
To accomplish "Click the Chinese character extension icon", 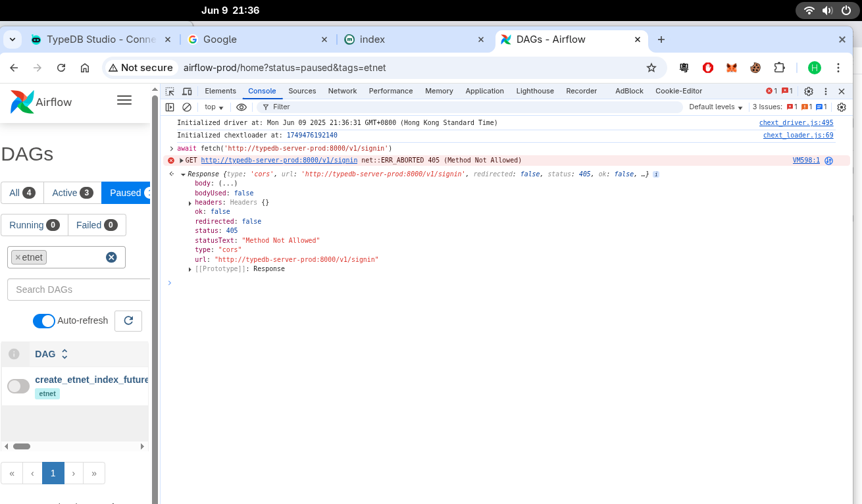I will (684, 68).
